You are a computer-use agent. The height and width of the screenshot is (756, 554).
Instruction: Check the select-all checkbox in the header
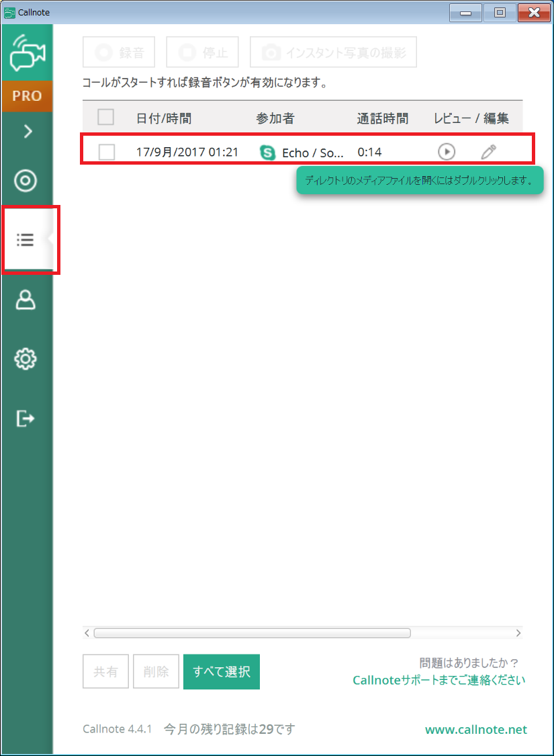tap(105, 117)
